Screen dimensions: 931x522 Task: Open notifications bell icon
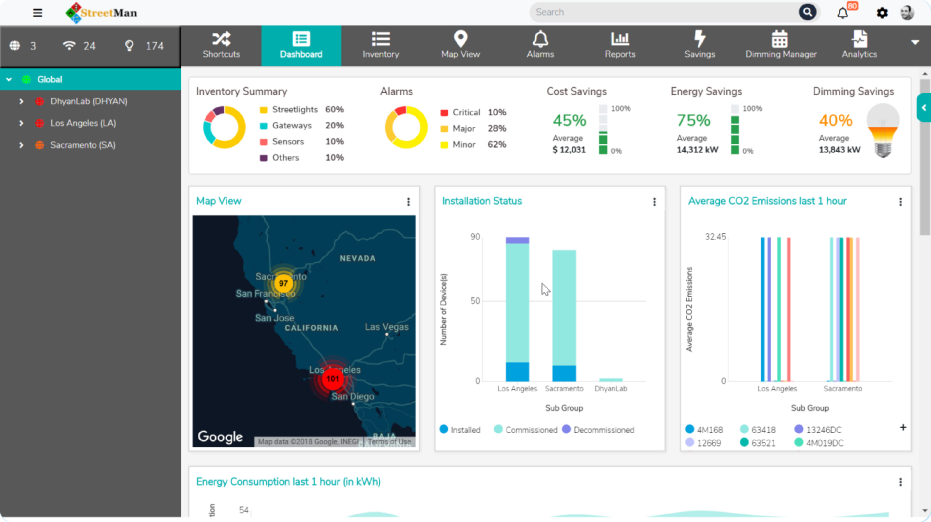[x=843, y=13]
